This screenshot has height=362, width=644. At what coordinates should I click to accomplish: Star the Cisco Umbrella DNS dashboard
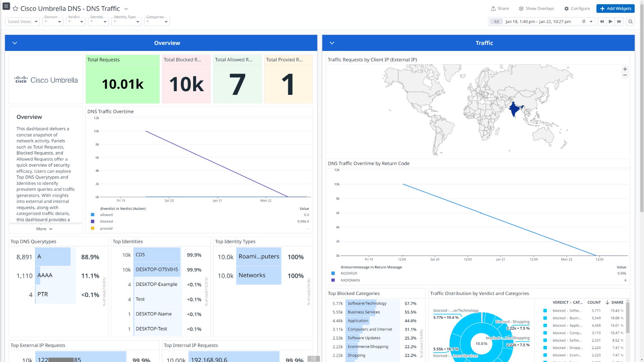[x=15, y=8]
